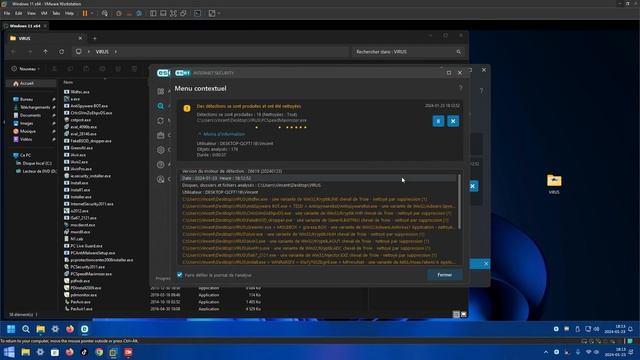This screenshot has height=360, width=640.
Task: Click the Fermer button in the ESET dialog
Action: click(x=444, y=275)
